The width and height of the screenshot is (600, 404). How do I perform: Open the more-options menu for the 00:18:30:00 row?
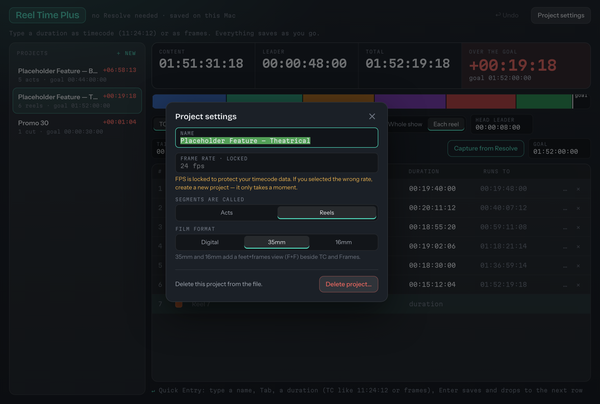tap(565, 266)
